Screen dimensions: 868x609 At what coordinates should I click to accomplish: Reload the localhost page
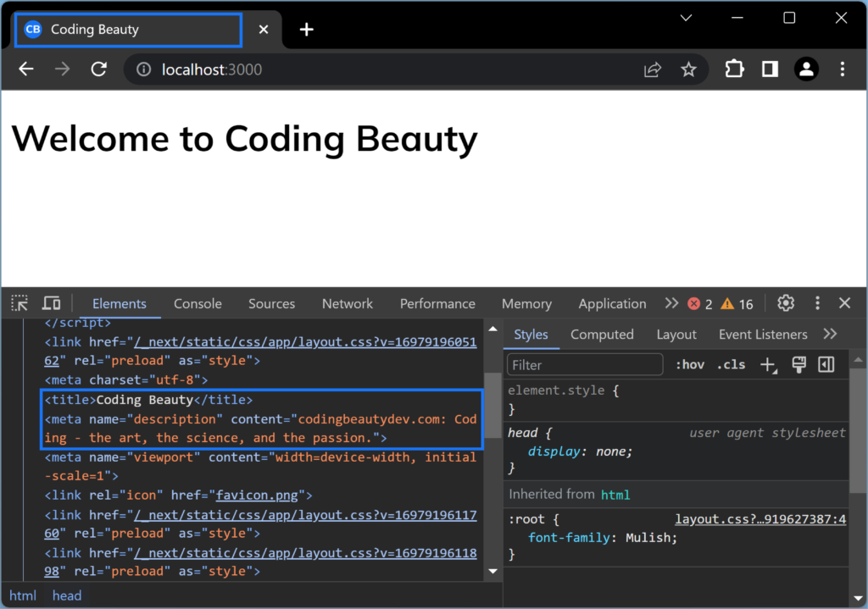(99, 69)
